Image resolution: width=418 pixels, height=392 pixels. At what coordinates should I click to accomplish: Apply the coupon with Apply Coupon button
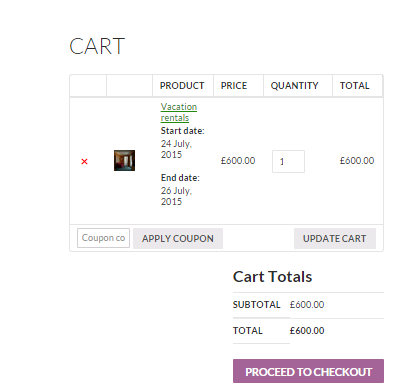point(178,239)
